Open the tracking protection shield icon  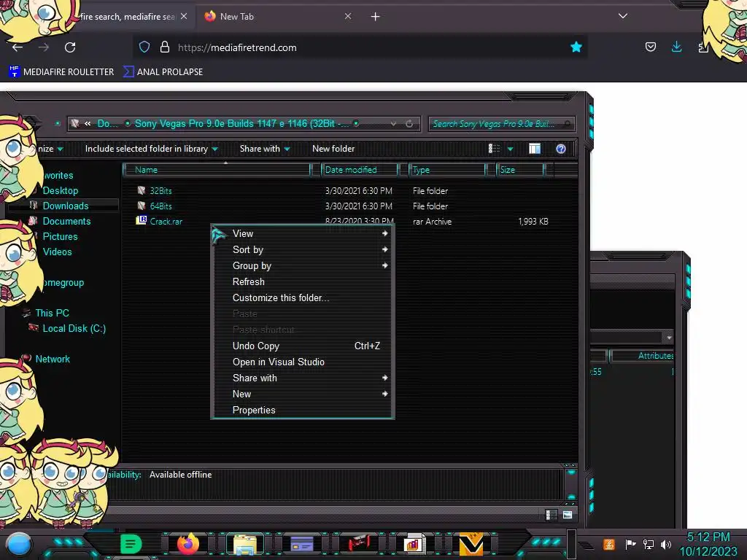pos(144,47)
